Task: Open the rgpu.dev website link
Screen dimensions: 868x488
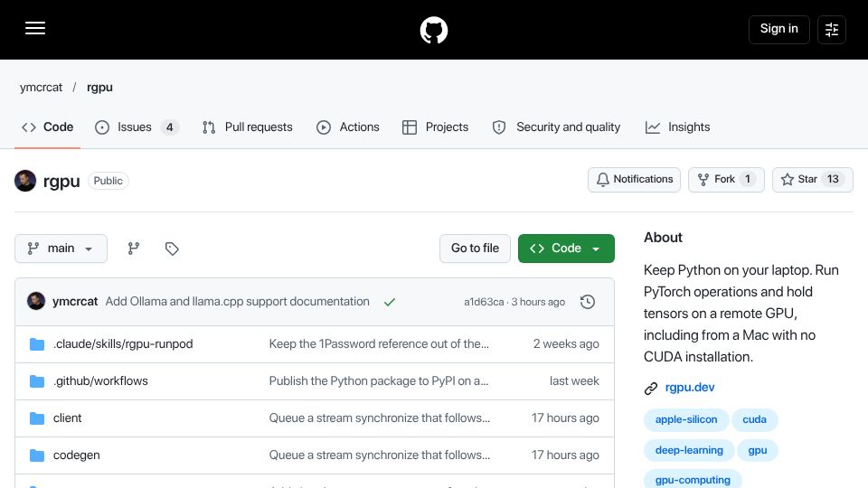Action: coord(690,388)
